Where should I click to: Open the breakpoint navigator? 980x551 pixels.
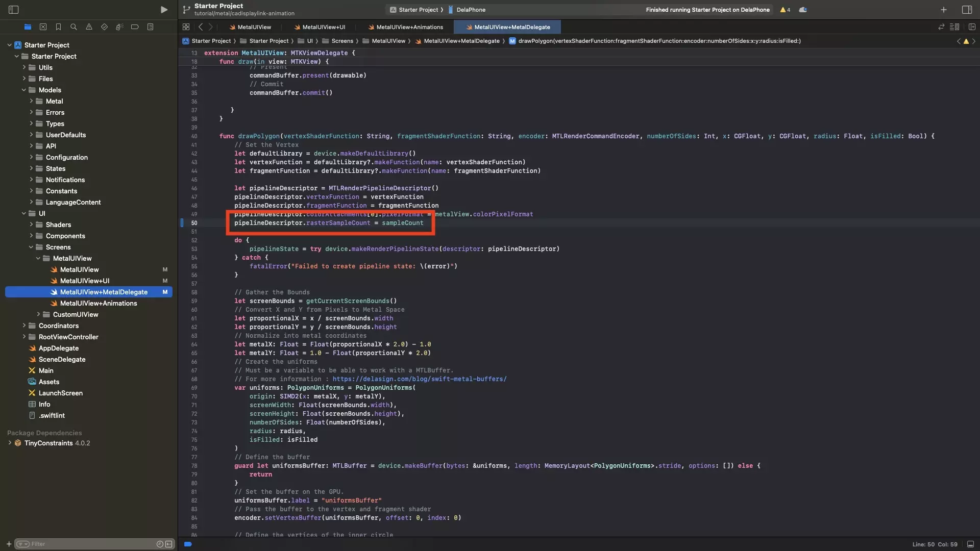[x=135, y=27]
